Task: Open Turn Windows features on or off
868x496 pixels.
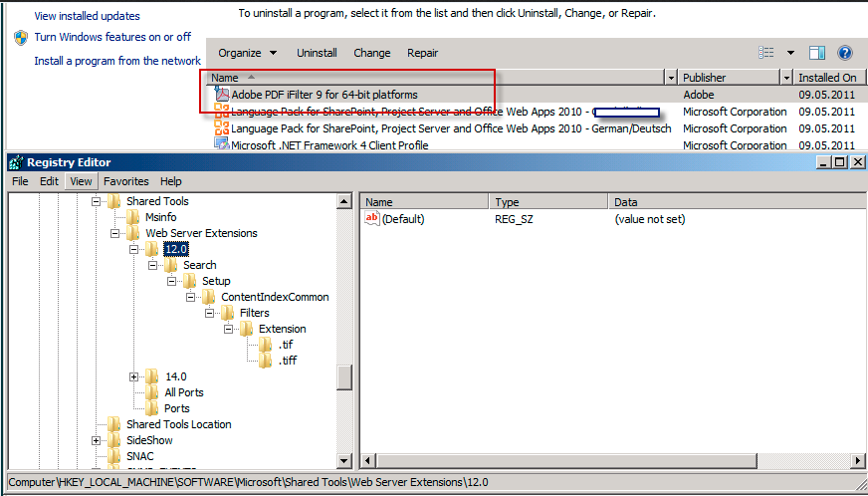Action: tap(112, 37)
